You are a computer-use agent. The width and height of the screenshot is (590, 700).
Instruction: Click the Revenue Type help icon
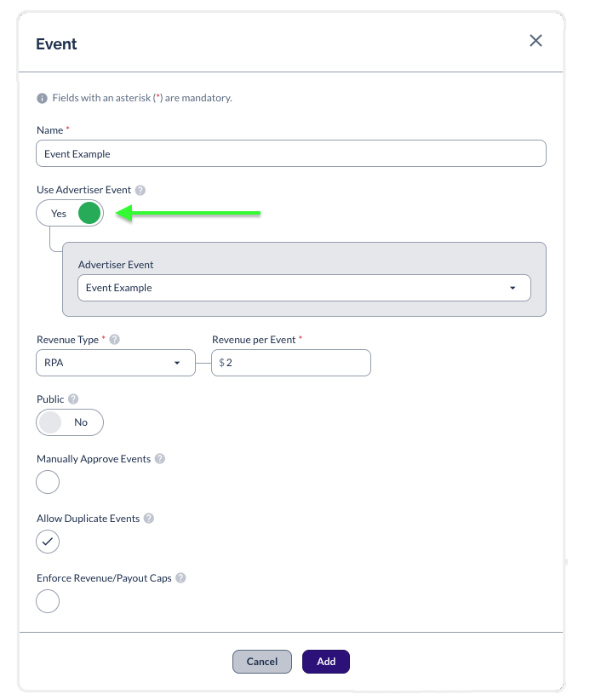point(113,339)
